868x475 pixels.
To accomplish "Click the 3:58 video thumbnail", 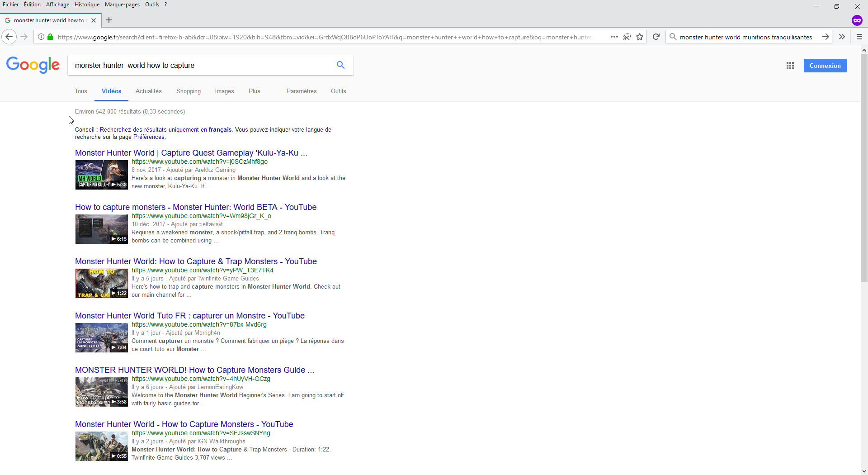I will (x=102, y=392).
